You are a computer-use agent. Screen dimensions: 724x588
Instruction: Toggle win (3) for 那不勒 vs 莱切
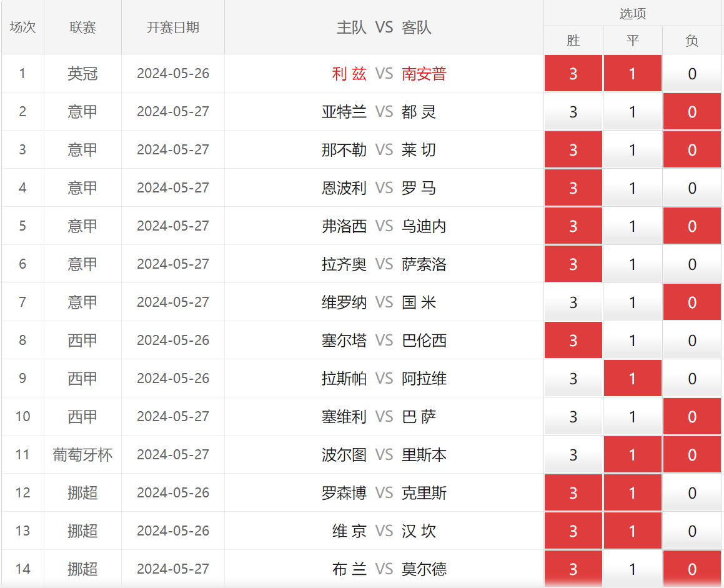coord(573,150)
